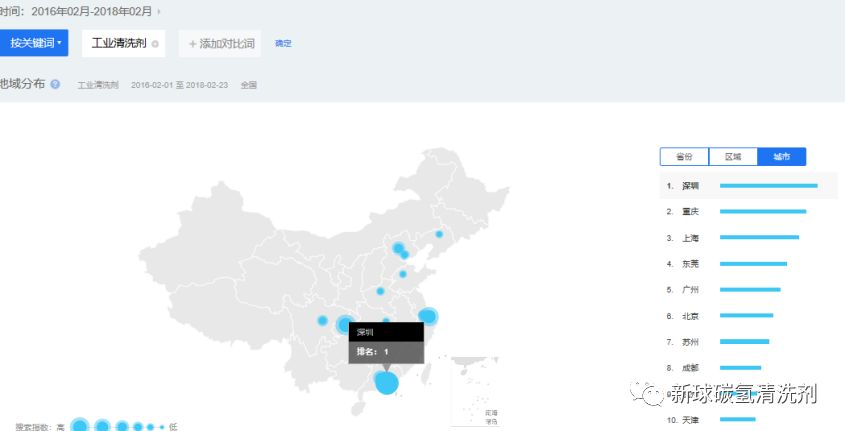
Task: Remove the 工业清洗剂 keyword with its x icon
Action: point(155,44)
